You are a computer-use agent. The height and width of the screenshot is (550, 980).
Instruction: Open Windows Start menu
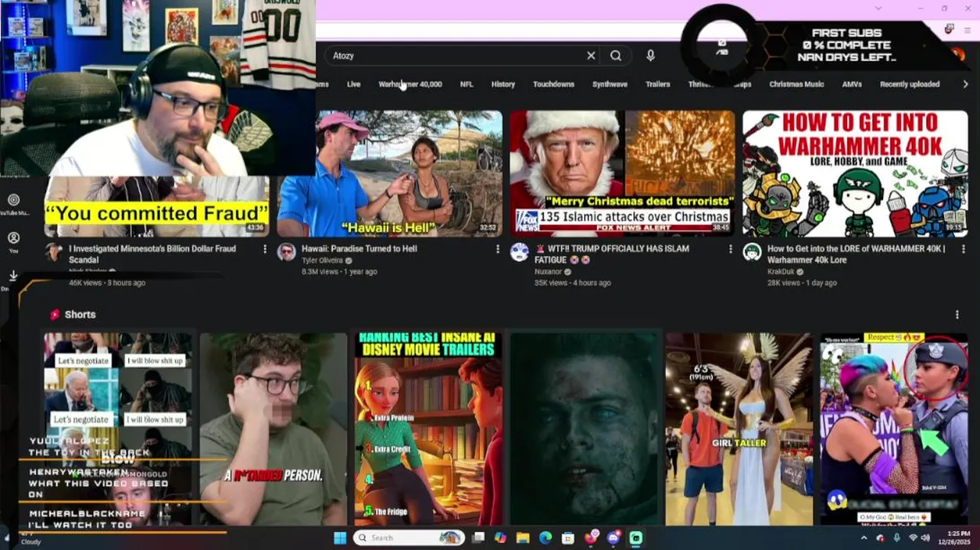click(340, 538)
